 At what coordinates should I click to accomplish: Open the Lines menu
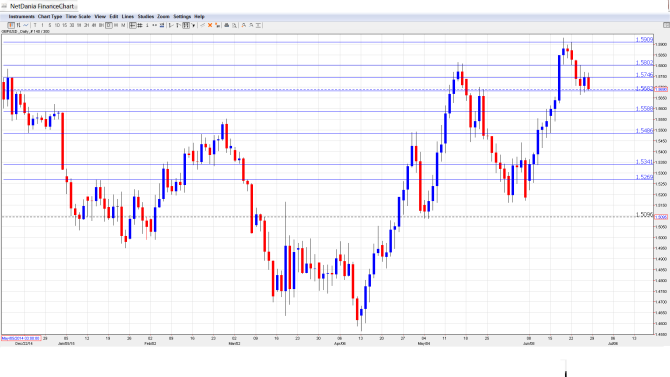(128, 17)
